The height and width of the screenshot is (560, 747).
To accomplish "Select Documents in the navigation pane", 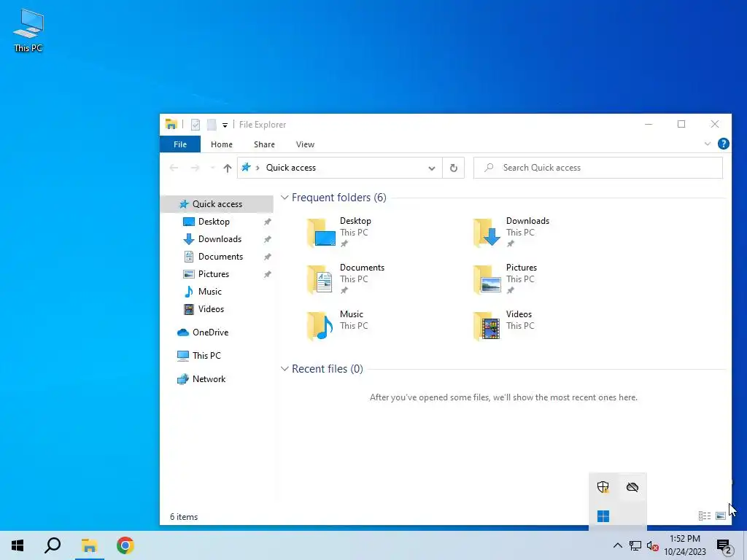I will pos(220,257).
